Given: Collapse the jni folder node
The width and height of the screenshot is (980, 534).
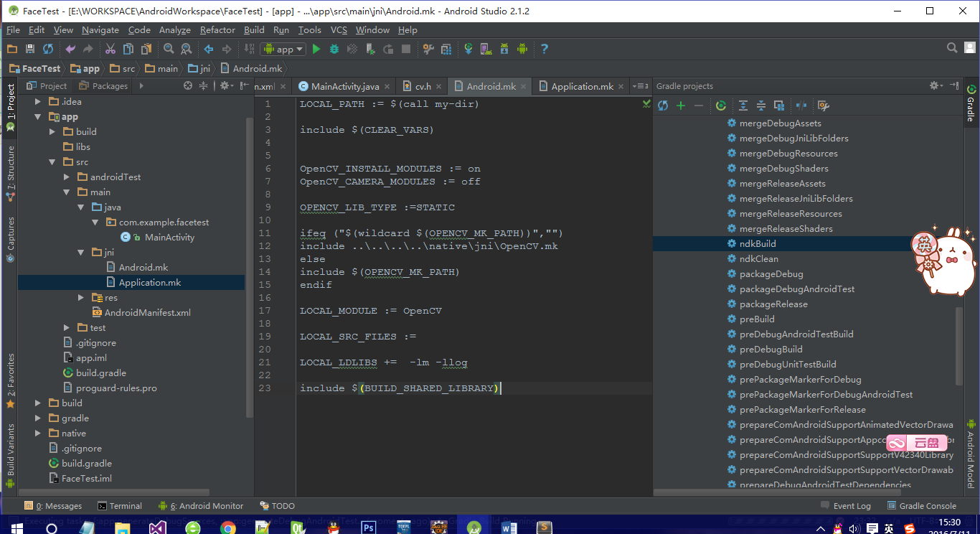Looking at the screenshot, I should pos(81,252).
